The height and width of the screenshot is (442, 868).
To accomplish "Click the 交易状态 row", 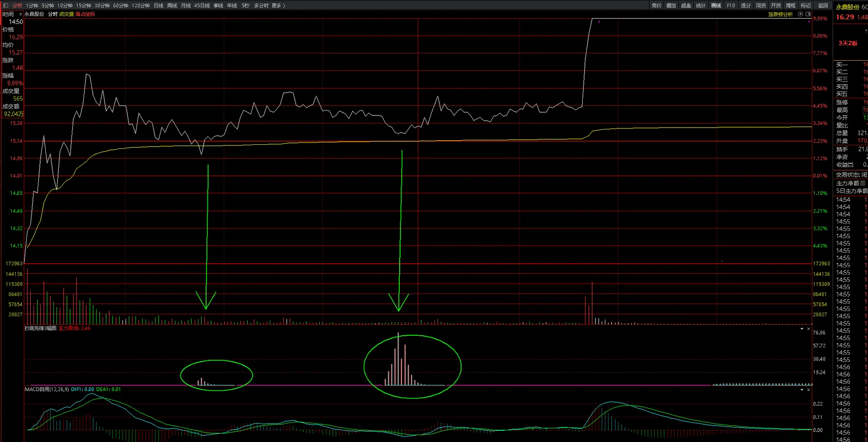I will pyautogui.click(x=851, y=175).
